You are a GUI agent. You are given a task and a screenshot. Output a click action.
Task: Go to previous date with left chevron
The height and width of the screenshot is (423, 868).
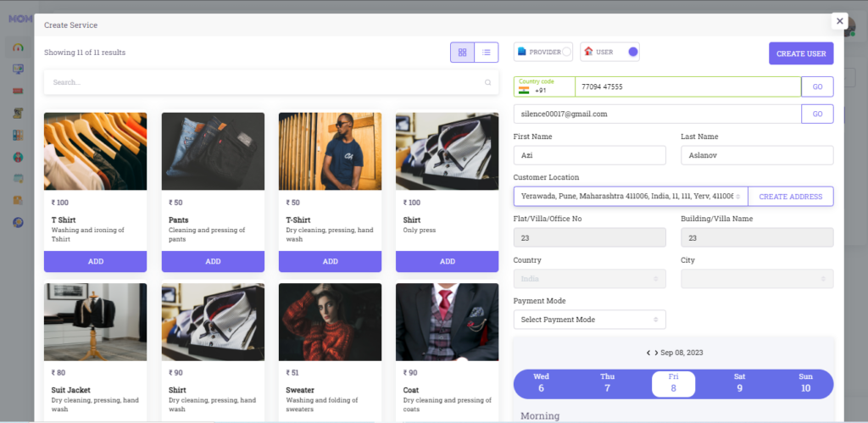pyautogui.click(x=648, y=353)
